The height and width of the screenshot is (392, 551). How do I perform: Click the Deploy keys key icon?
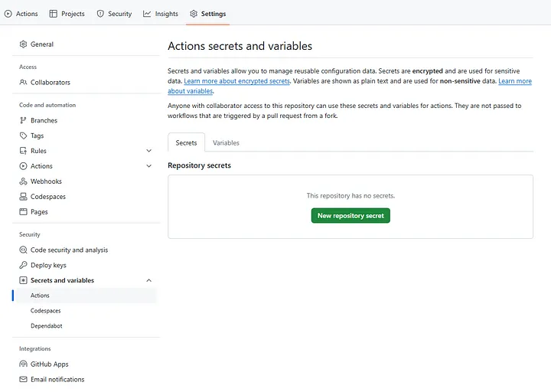(x=23, y=265)
